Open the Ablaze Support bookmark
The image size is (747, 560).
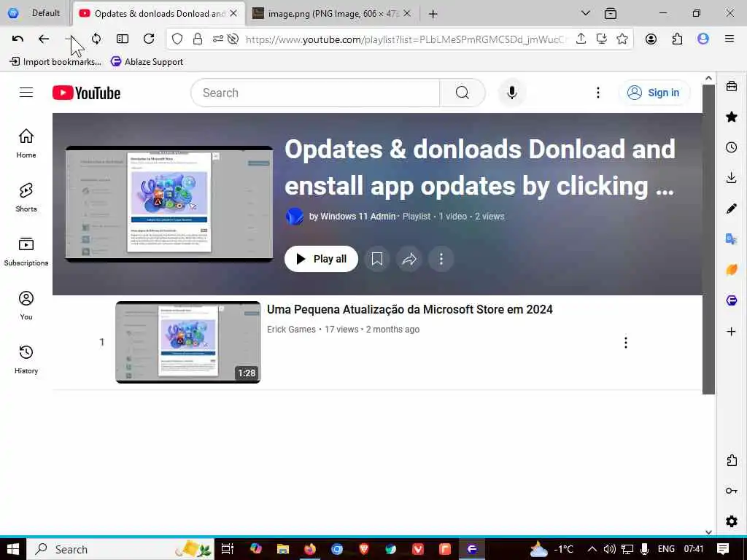(147, 61)
